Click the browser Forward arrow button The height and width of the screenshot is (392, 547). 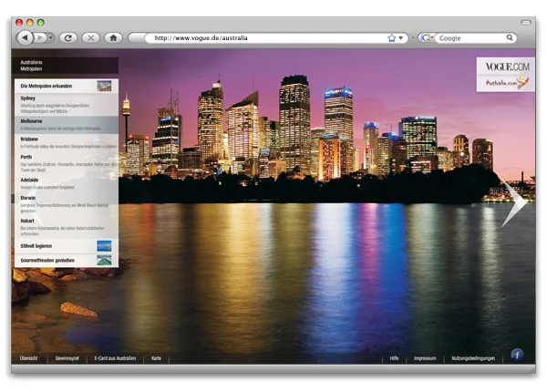(39, 37)
